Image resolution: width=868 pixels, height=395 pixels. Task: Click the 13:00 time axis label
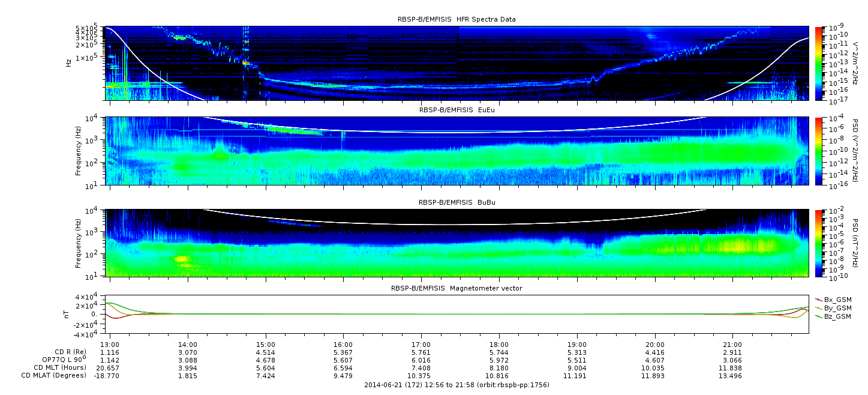pos(110,345)
